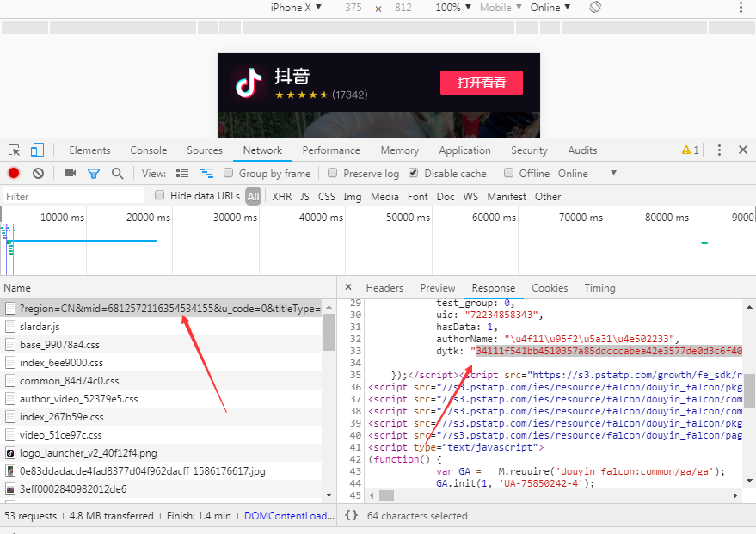
Task: Select the 3eff0002840982012de6 request
Action: coord(161,489)
